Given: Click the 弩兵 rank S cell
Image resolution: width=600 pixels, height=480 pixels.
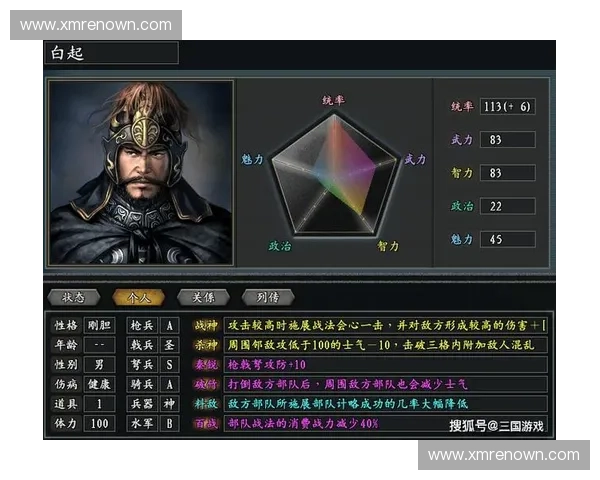Looking at the screenshot, I should coord(170,365).
